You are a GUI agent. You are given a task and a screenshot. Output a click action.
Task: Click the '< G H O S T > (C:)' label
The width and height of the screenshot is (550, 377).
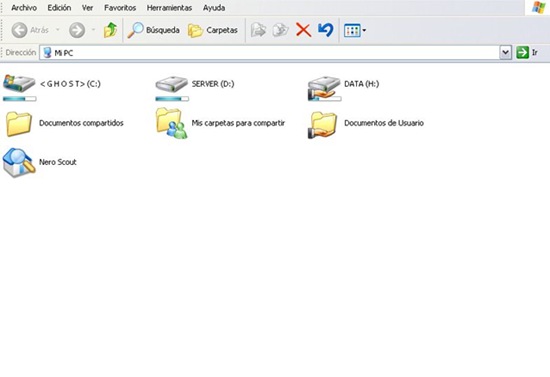click(x=70, y=84)
